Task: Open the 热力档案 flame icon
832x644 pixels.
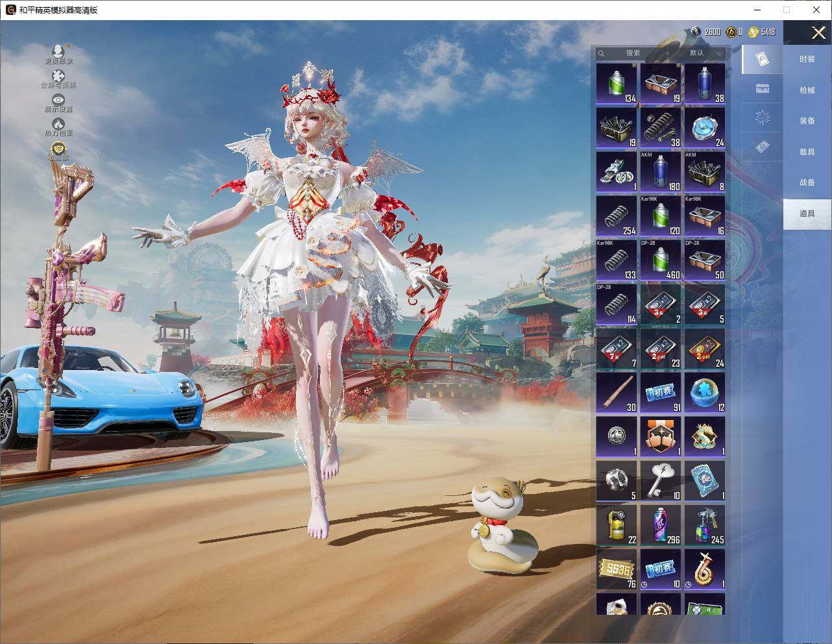Action: point(58,124)
